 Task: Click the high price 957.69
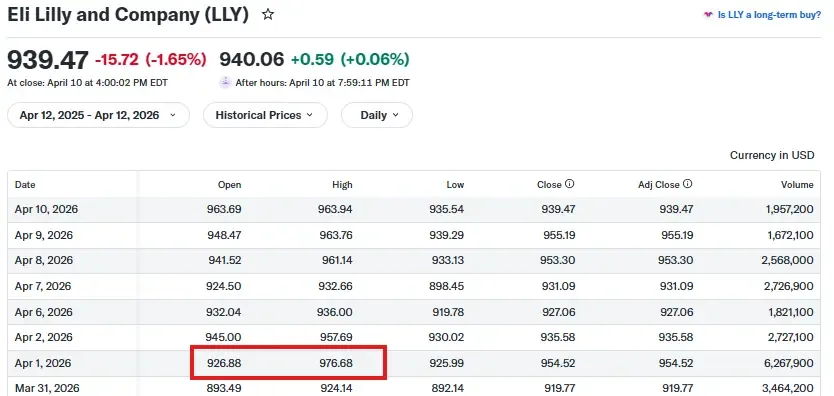pyautogui.click(x=336, y=338)
